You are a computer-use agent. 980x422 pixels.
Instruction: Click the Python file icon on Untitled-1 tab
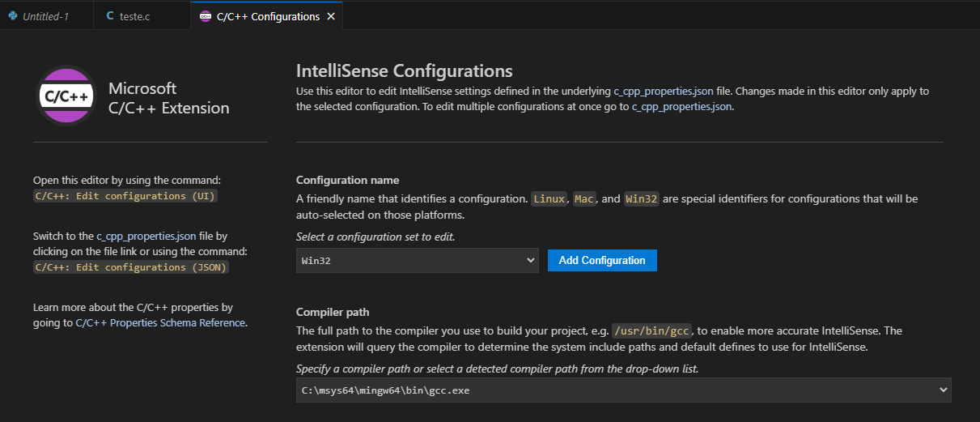pyautogui.click(x=13, y=16)
